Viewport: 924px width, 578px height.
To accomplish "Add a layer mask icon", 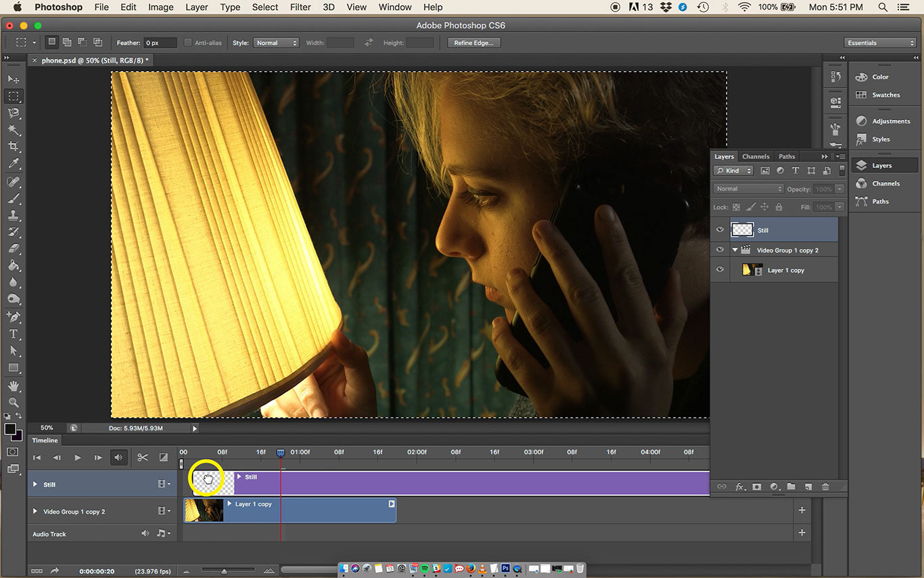I will point(756,487).
